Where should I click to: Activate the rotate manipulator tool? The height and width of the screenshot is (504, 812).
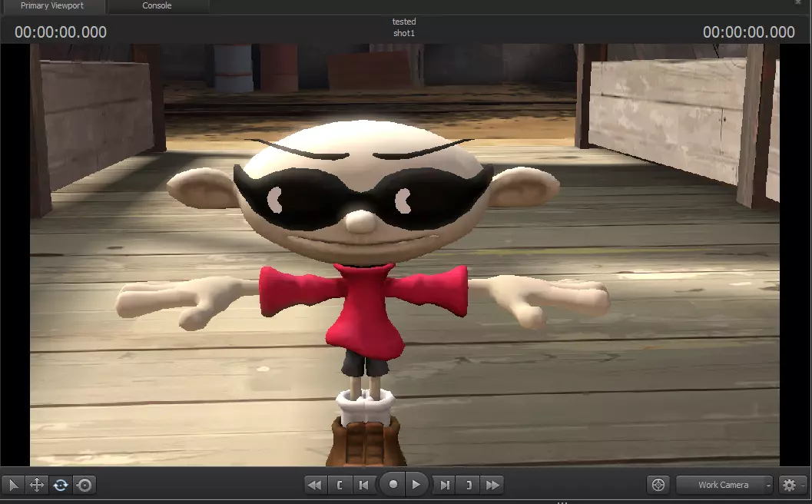tap(61, 486)
